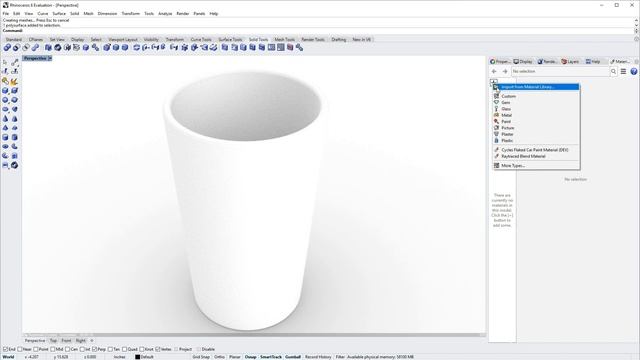Toggle Perp osnap checkbox
Image resolution: width=640 pixels, height=360 pixels.
coord(95,349)
